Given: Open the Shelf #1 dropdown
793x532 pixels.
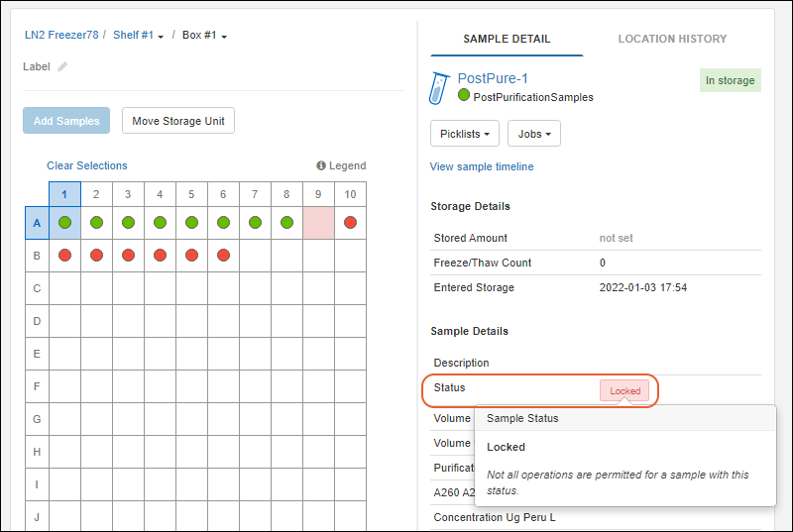Looking at the screenshot, I should 139,37.
